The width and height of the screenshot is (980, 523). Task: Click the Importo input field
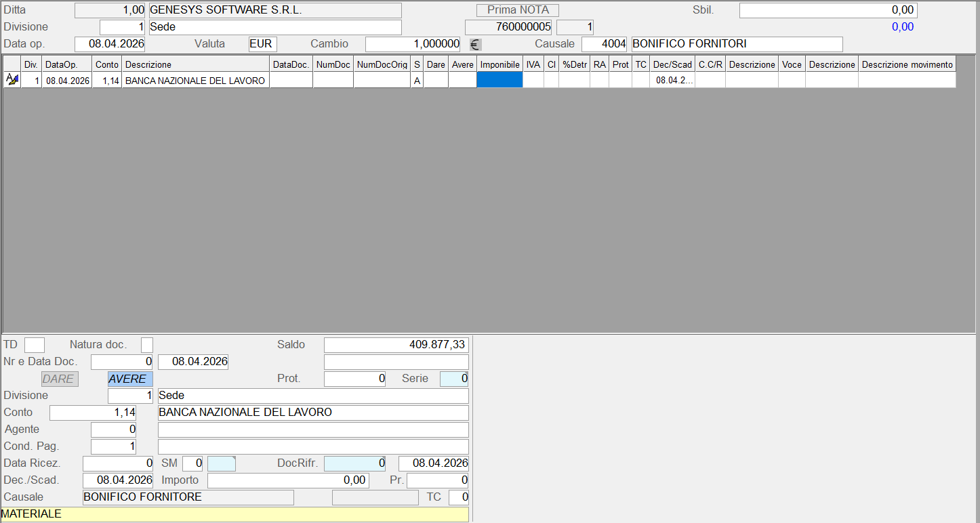click(287, 480)
